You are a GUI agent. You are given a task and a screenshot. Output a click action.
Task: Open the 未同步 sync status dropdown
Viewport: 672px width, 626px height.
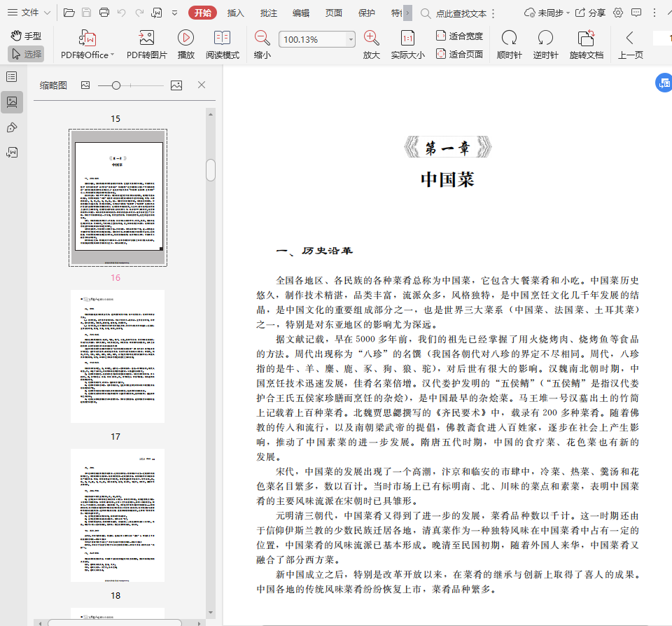click(x=547, y=13)
